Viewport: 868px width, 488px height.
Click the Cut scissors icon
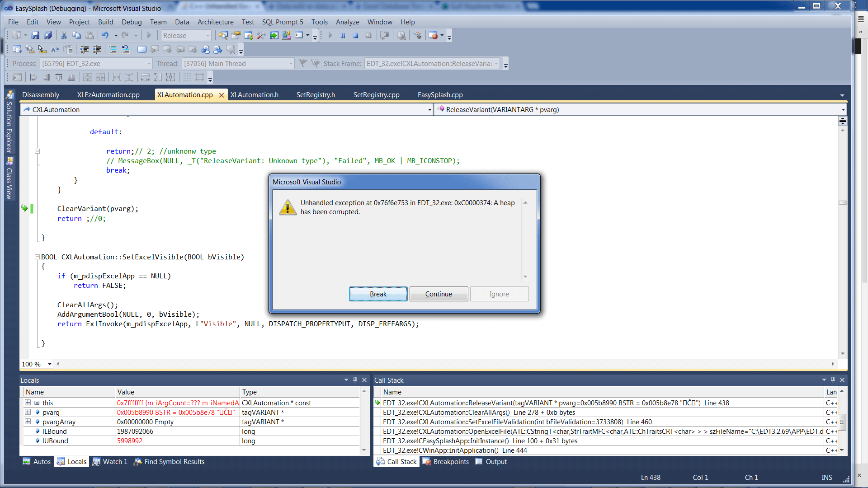[64, 35]
